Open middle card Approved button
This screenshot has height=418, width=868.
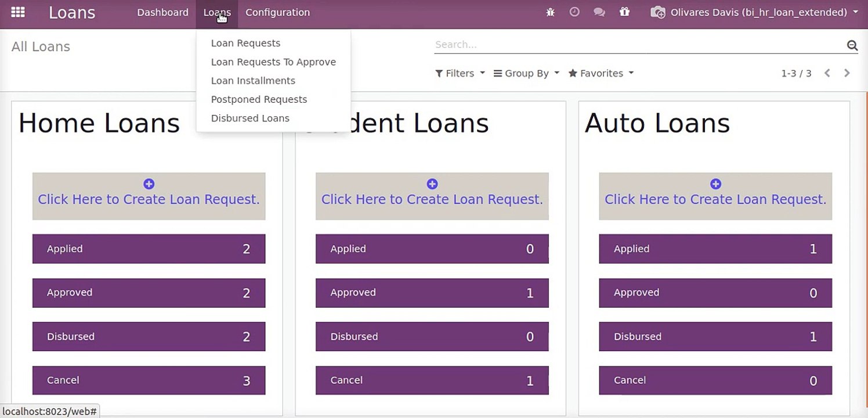(432, 293)
